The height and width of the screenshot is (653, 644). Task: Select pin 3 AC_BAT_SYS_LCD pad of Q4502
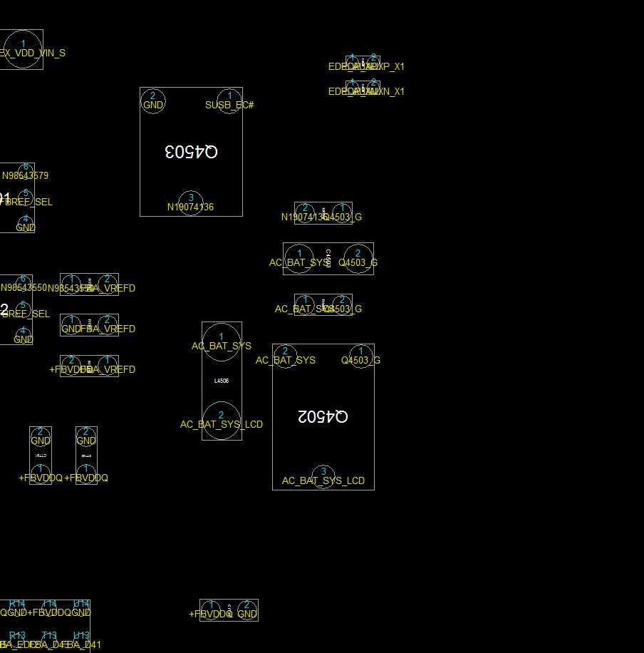pyautogui.click(x=323, y=477)
